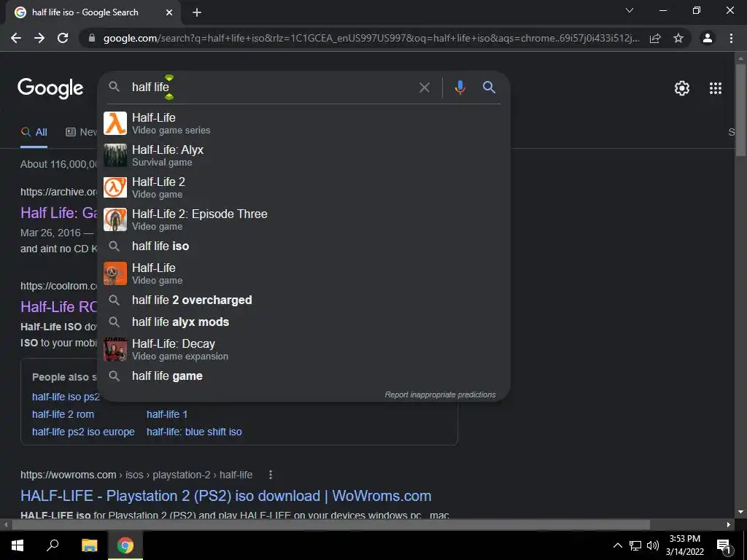Open the three-dot options for the wowroms result

pyautogui.click(x=271, y=475)
